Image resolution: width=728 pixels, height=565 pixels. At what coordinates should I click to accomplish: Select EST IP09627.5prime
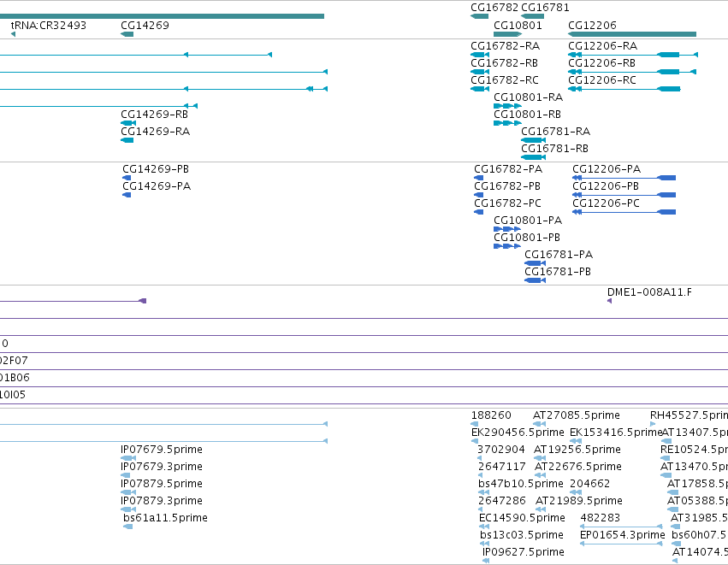tap(524, 552)
